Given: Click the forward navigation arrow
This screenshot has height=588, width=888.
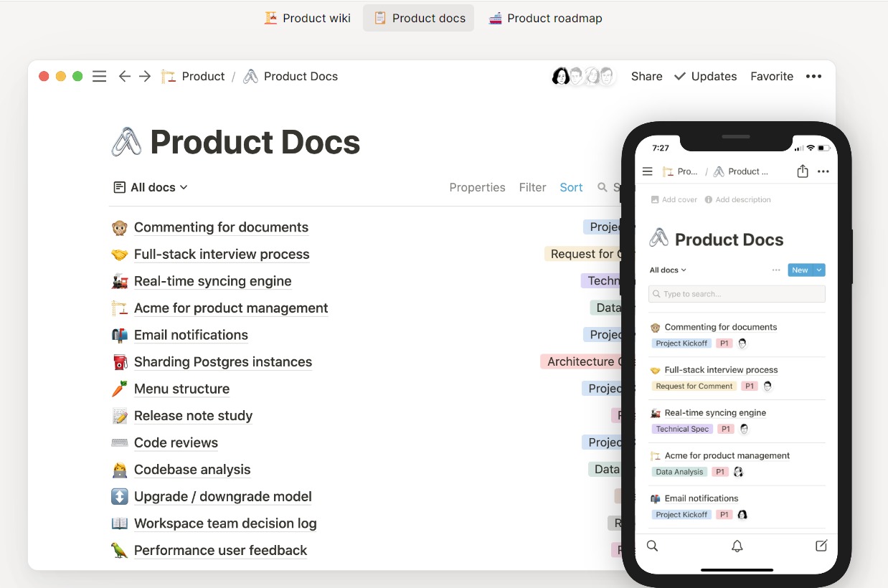Looking at the screenshot, I should [145, 76].
